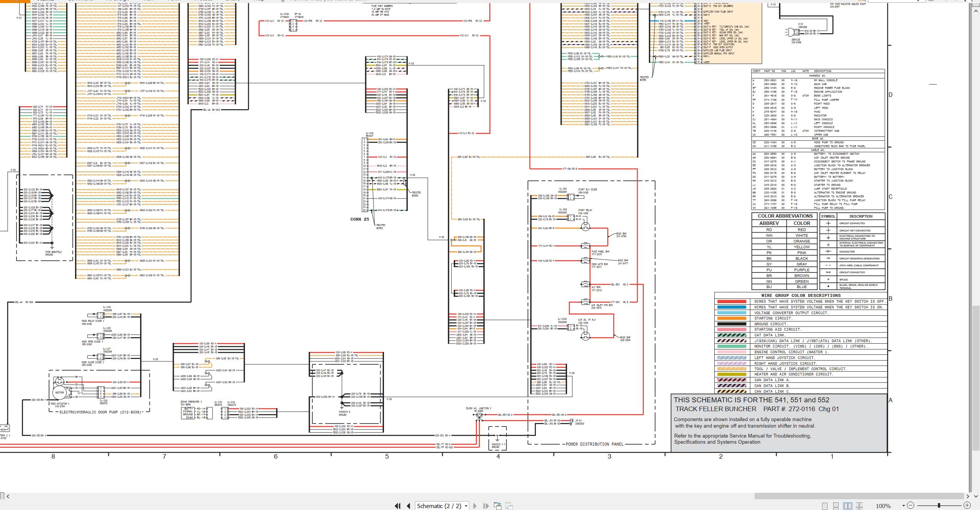The image size is (980, 510).
Task: Click the black GROUND CIRCUIT swatch
Action: pos(732,324)
